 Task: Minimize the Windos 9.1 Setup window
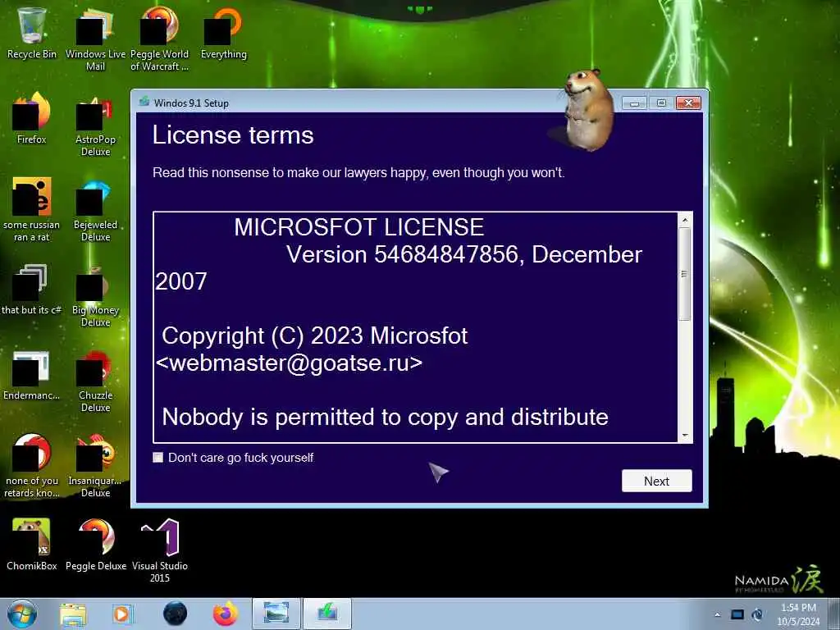(634, 103)
